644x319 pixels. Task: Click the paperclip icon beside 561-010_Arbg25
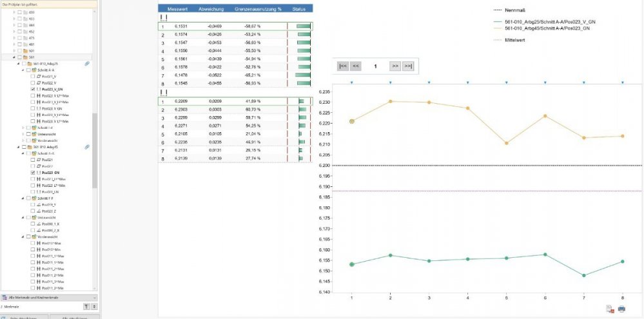coord(86,64)
